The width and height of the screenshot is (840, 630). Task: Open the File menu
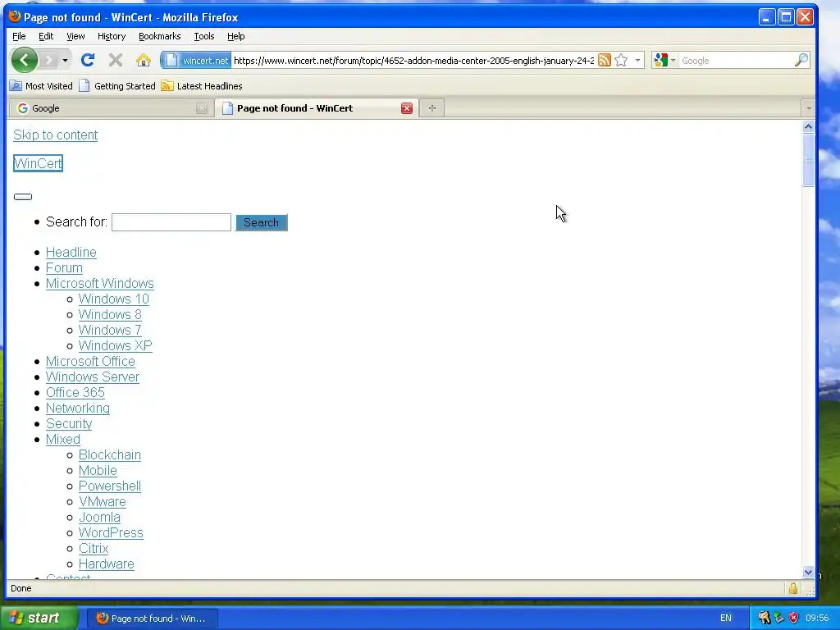(19, 36)
